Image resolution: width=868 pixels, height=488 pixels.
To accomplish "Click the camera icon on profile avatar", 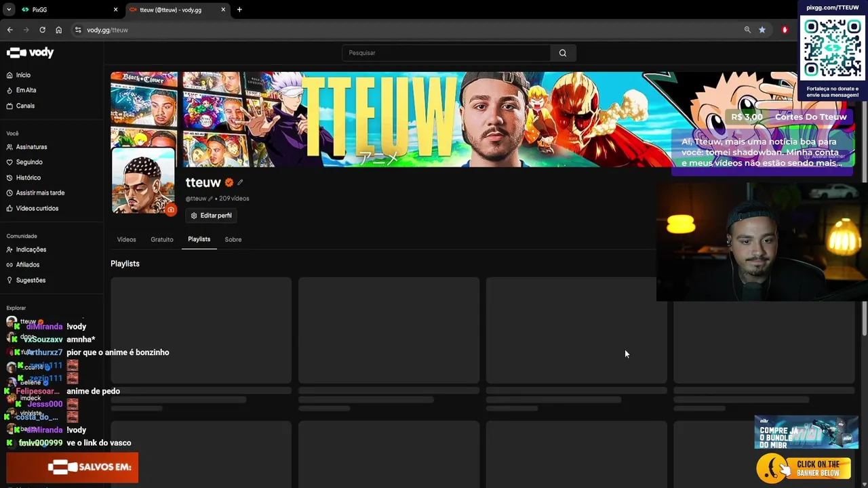I will 171,210.
